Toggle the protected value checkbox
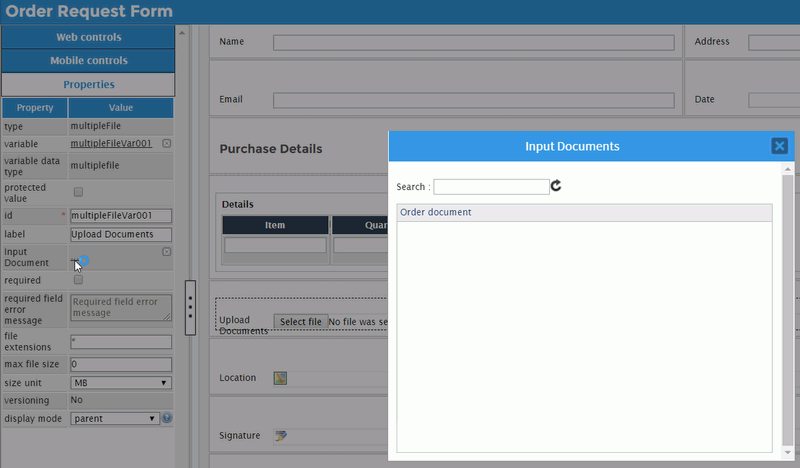This screenshot has height=468, width=800. coord(78,192)
